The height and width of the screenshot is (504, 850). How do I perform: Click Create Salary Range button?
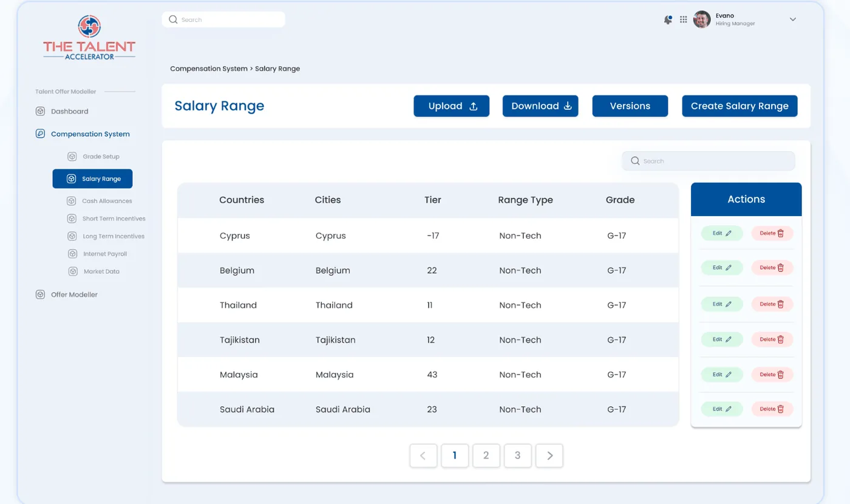pos(739,106)
